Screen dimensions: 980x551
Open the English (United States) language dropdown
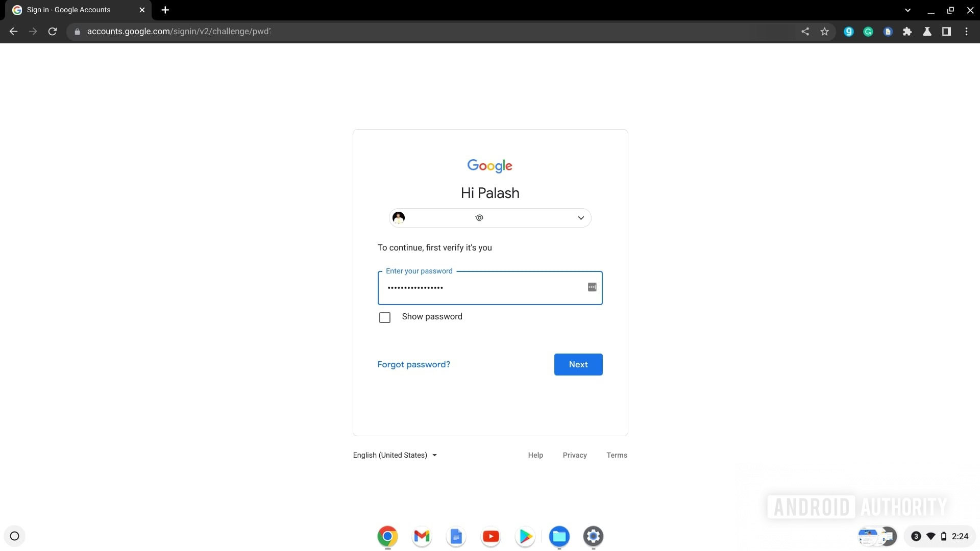pos(395,455)
